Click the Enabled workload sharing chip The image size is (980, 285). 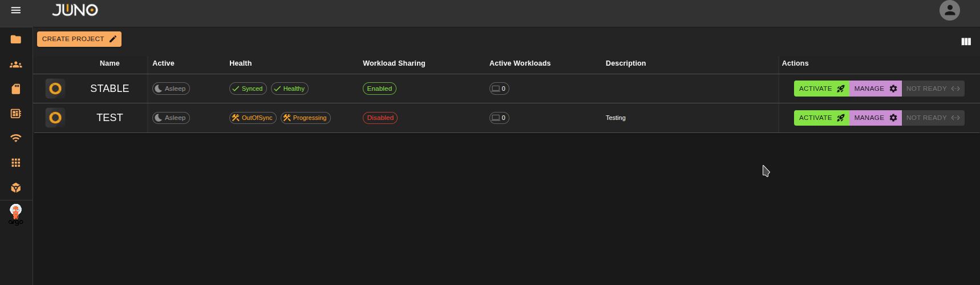pos(379,89)
